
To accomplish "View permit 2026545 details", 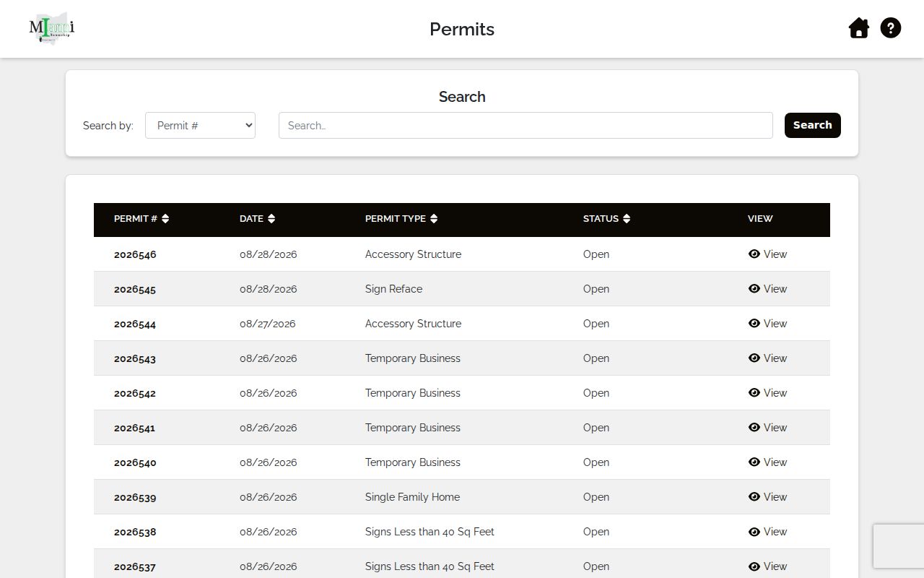I will [x=767, y=289].
